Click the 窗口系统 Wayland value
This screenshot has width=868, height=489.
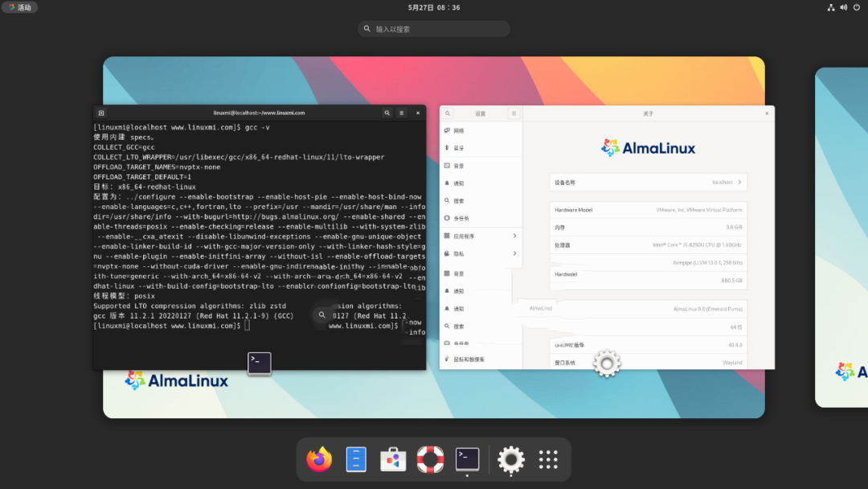[732, 363]
